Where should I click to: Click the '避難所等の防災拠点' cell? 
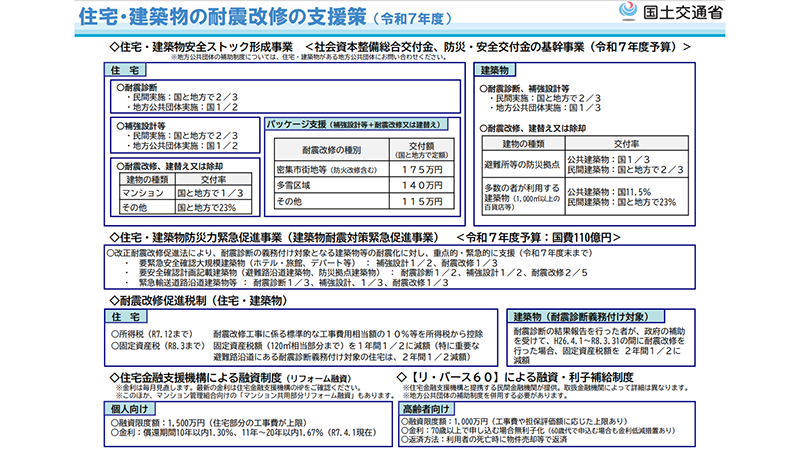(523, 164)
